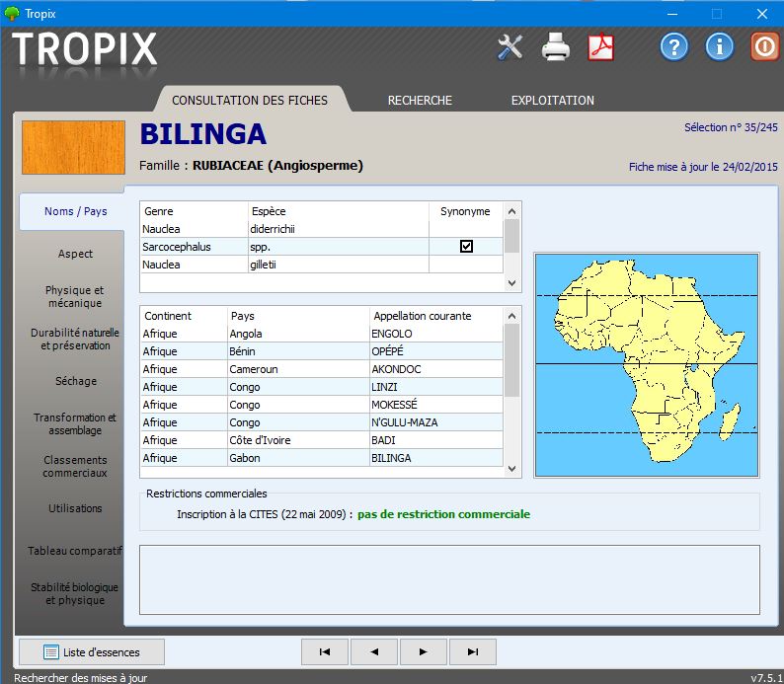Select the Bénin OPÉPÉ row
This screenshot has height=684, width=784.
(322, 351)
